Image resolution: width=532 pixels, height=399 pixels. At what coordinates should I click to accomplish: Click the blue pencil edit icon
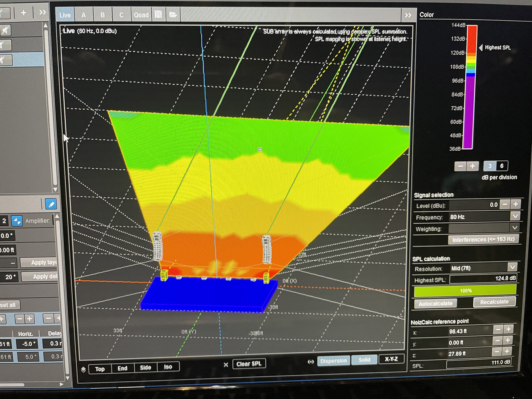pyautogui.click(x=51, y=204)
